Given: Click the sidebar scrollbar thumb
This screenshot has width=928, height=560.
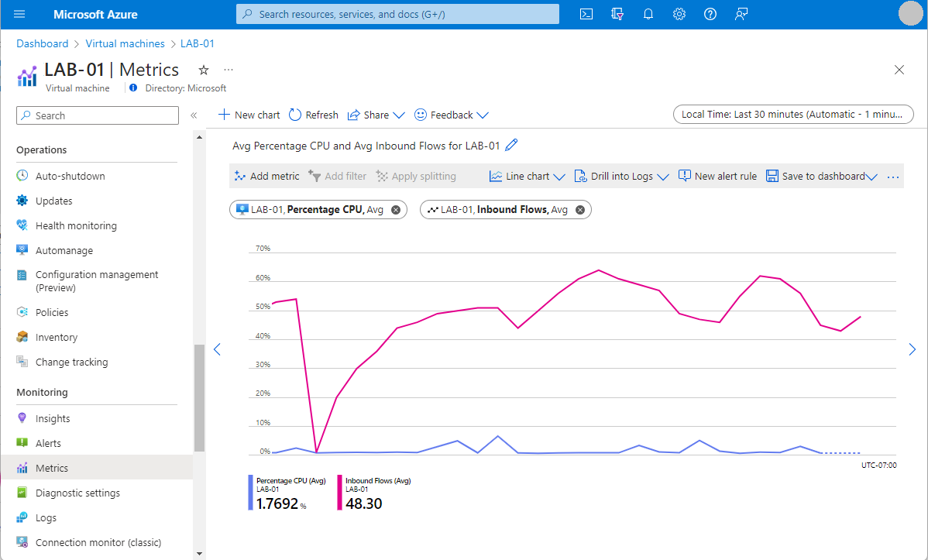Looking at the screenshot, I should (199, 398).
